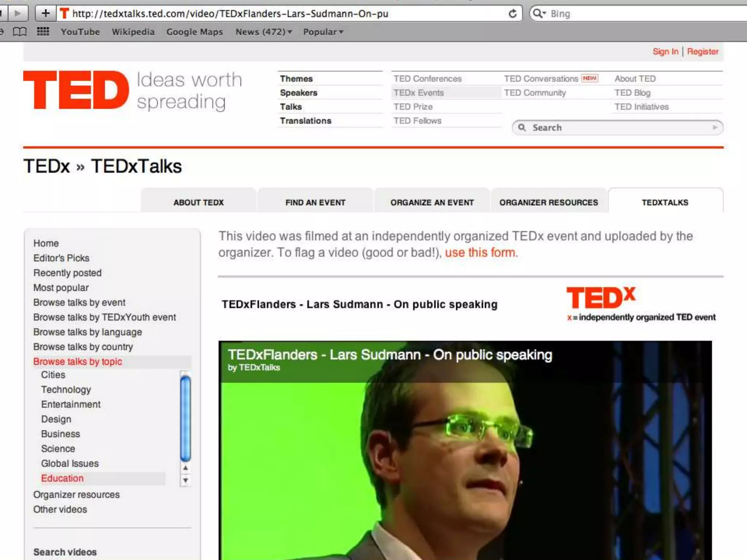Open the reading list book icon
Image resolution: width=747 pixels, height=560 pixels.
(x=20, y=32)
